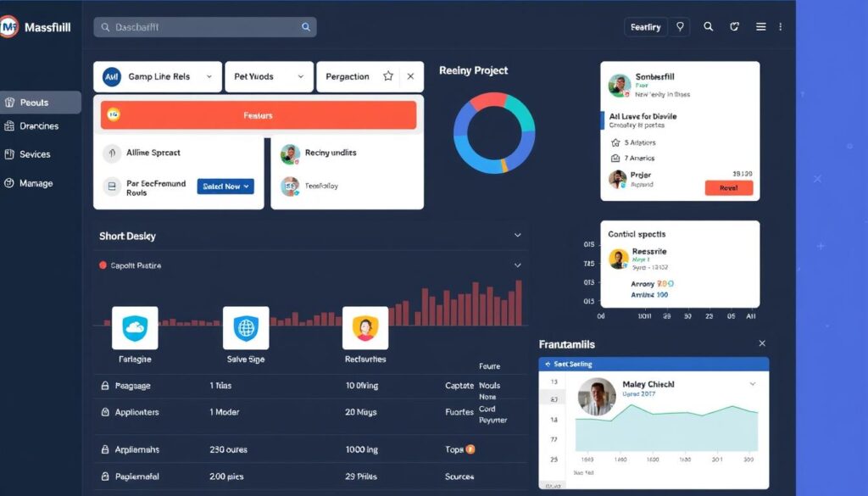
Task: Click the vertical three-dot more options icon
Action: [x=781, y=27]
